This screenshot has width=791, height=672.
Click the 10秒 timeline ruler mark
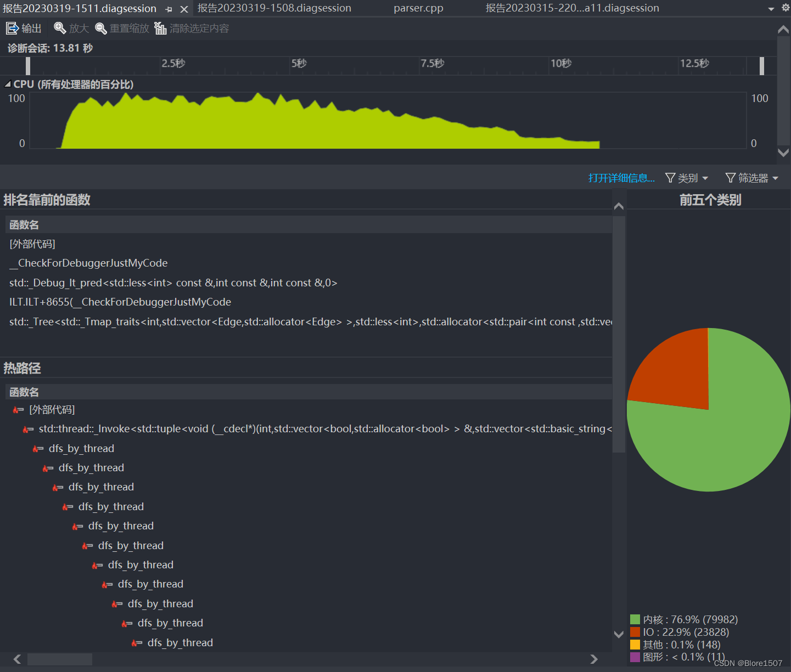pyautogui.click(x=561, y=64)
